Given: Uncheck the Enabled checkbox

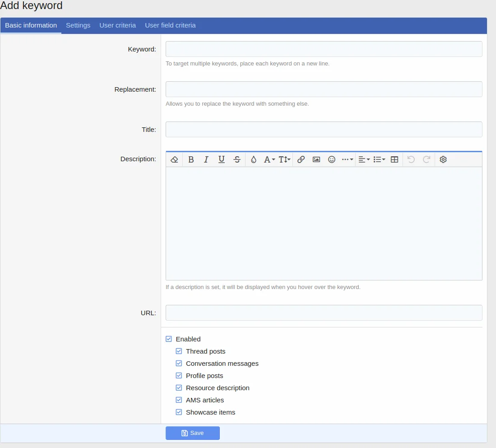Looking at the screenshot, I should pyautogui.click(x=169, y=339).
